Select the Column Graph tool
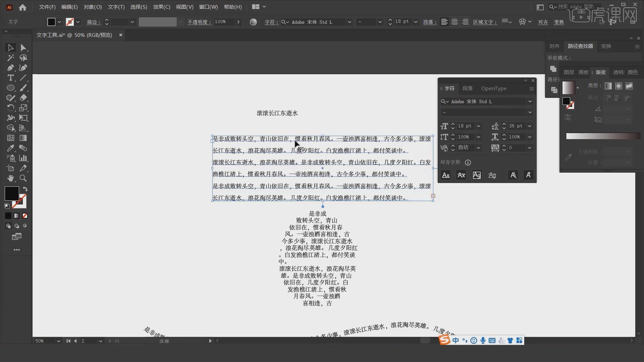644x362 pixels. click(23, 158)
